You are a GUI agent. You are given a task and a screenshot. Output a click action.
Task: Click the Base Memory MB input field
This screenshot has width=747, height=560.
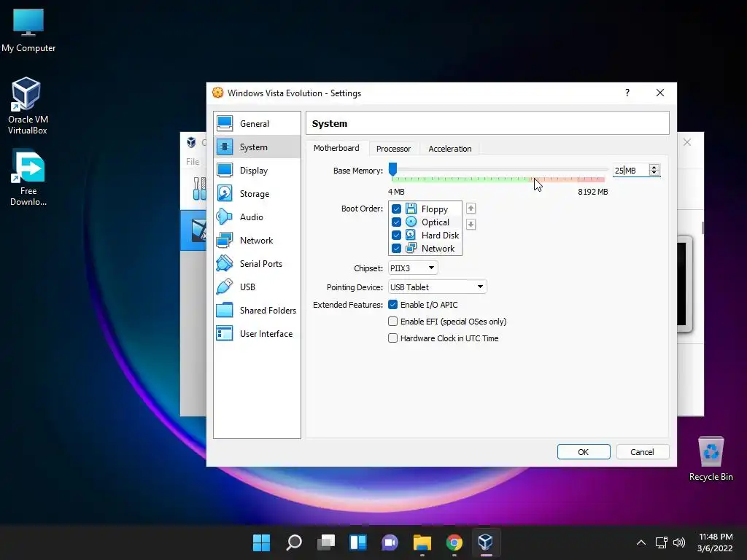tap(631, 171)
